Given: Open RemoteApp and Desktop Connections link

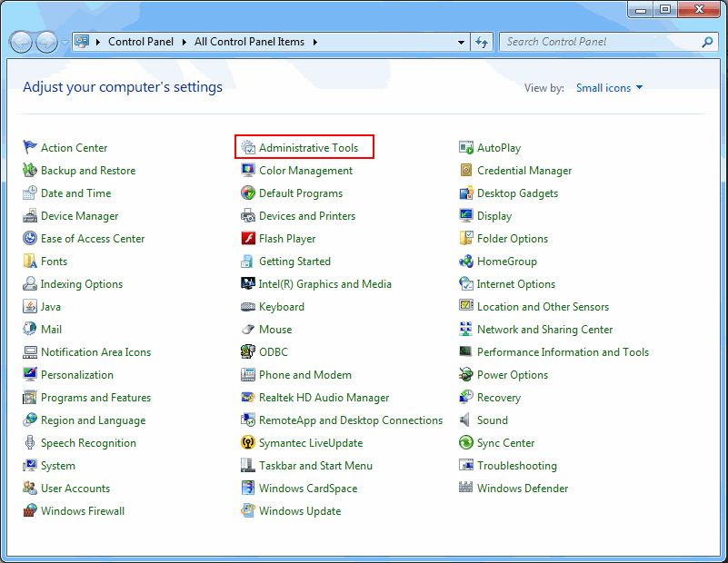Looking at the screenshot, I should [x=351, y=420].
